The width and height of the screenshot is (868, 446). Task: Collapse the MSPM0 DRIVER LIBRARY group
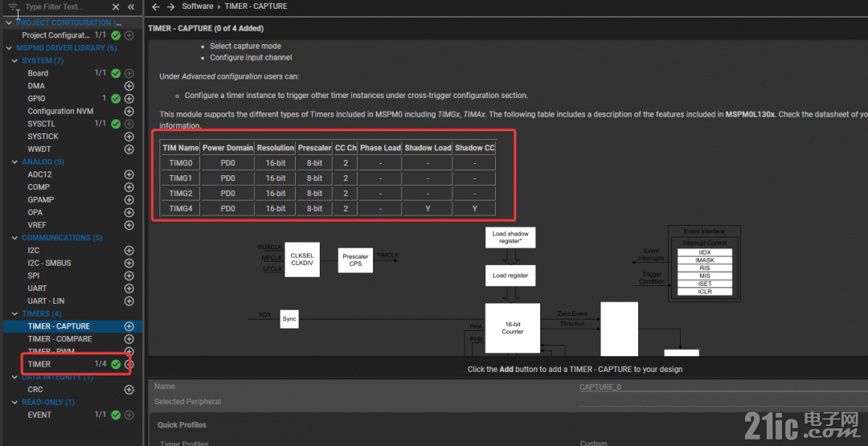pyautogui.click(x=8, y=48)
